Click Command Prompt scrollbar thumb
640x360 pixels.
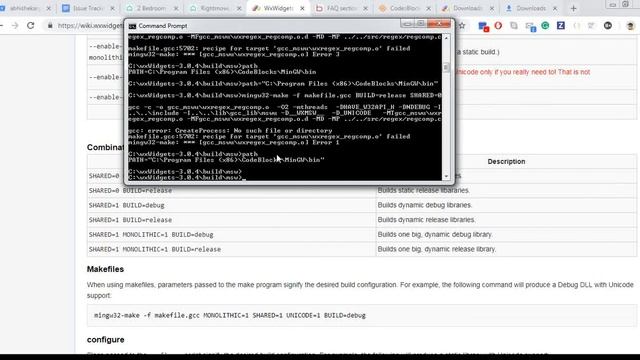[x=446, y=67]
